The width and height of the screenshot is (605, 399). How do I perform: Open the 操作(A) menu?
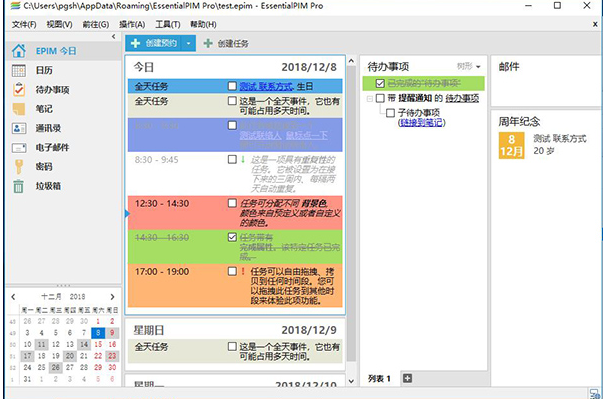[132, 24]
